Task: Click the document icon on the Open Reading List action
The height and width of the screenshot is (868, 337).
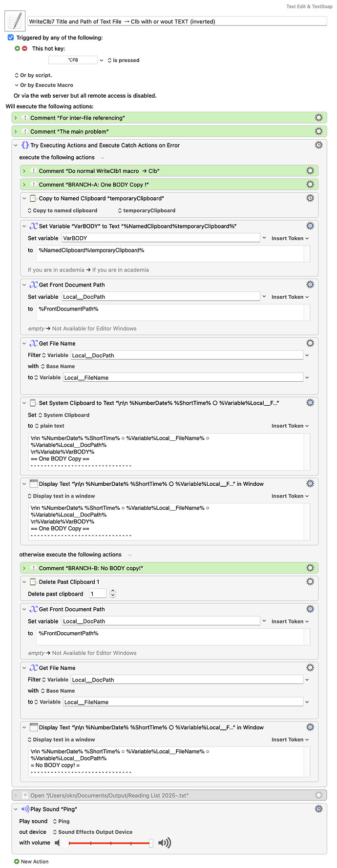Action: click(24, 795)
